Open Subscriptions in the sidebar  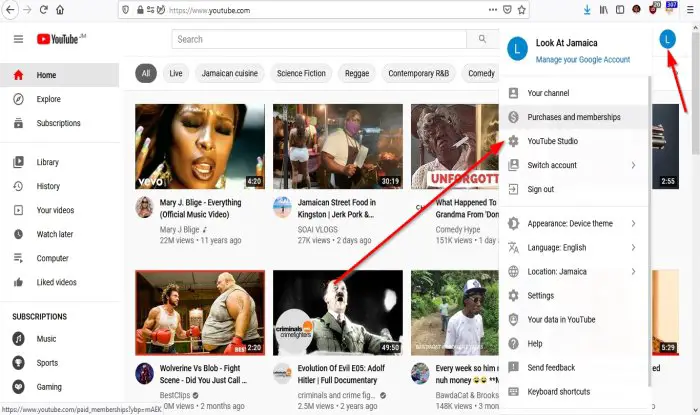coord(59,123)
